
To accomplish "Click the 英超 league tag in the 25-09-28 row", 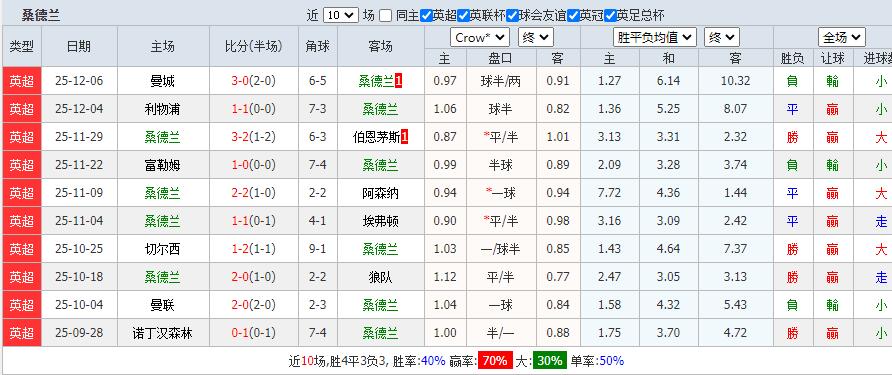I will pyautogui.click(x=22, y=332).
